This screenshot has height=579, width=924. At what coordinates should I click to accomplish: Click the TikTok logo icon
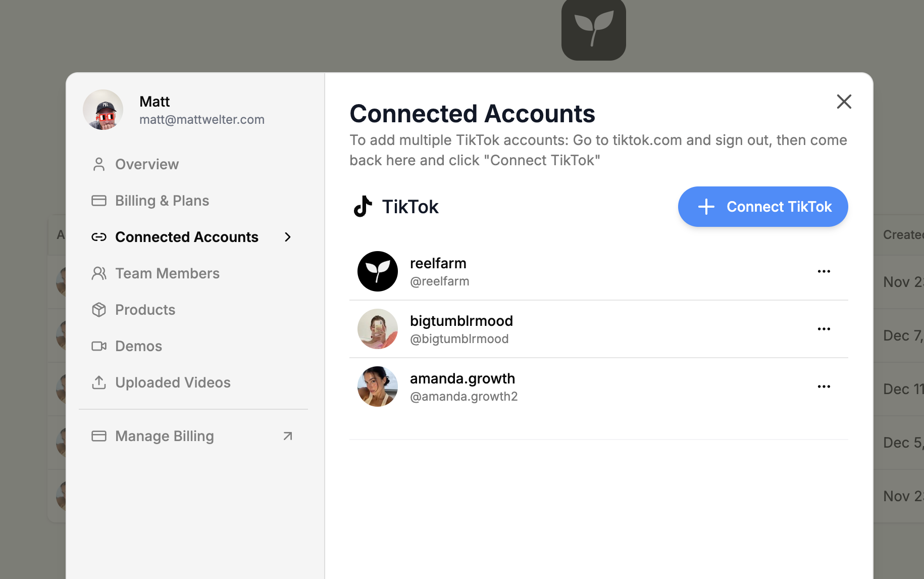click(x=363, y=207)
